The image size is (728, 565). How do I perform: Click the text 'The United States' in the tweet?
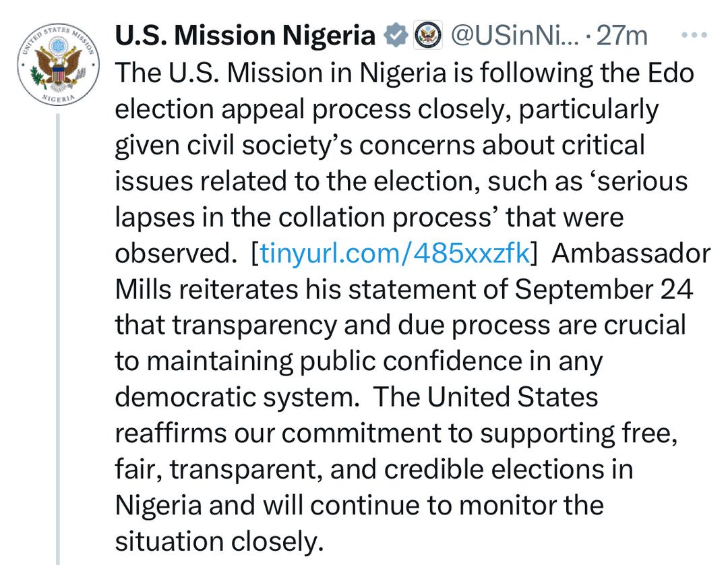pyautogui.click(x=485, y=398)
